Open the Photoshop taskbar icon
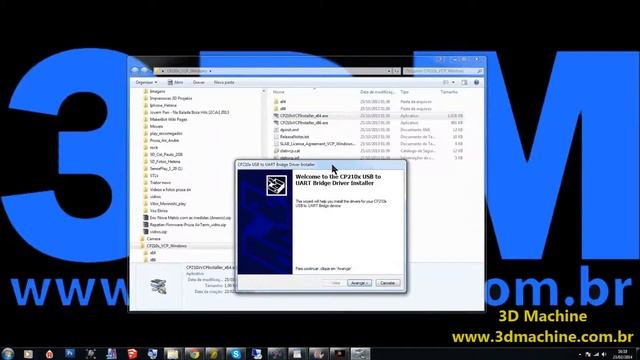 (x=70, y=354)
